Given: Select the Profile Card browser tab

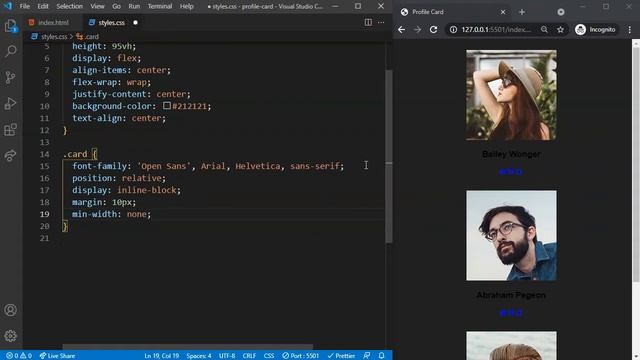Looking at the screenshot, I should 453,12.
